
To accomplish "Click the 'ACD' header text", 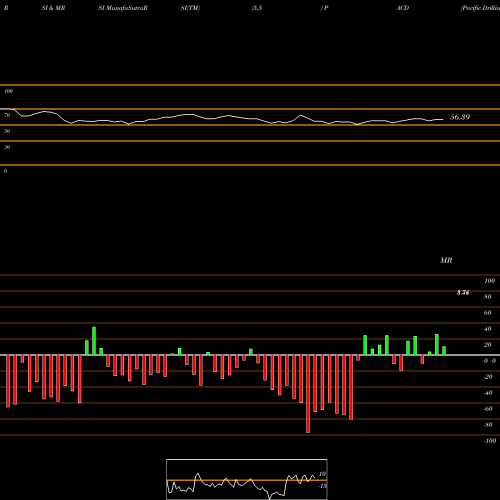I will coord(402,8).
